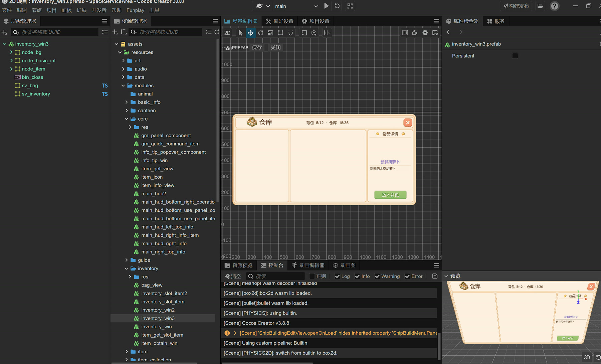The height and width of the screenshot is (364, 601).
Task: Toggle the 2D view mode button
Action: pyautogui.click(x=227, y=33)
